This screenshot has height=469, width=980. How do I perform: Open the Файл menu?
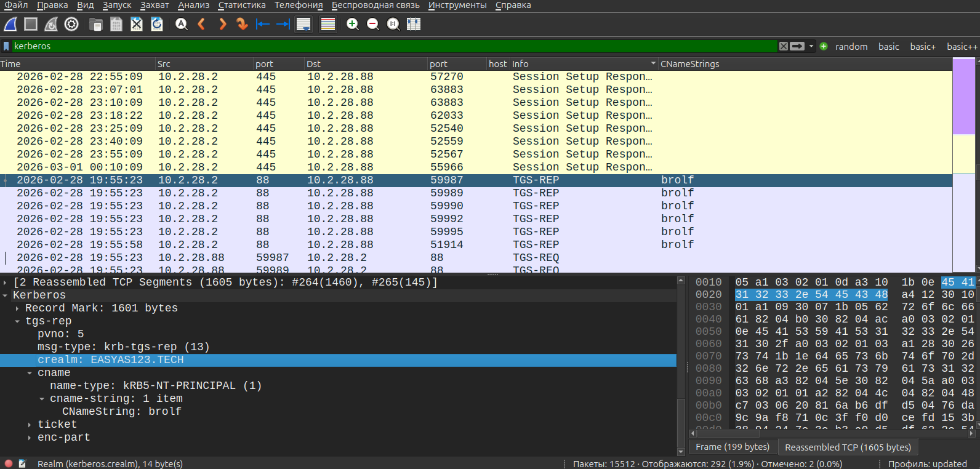pos(16,5)
